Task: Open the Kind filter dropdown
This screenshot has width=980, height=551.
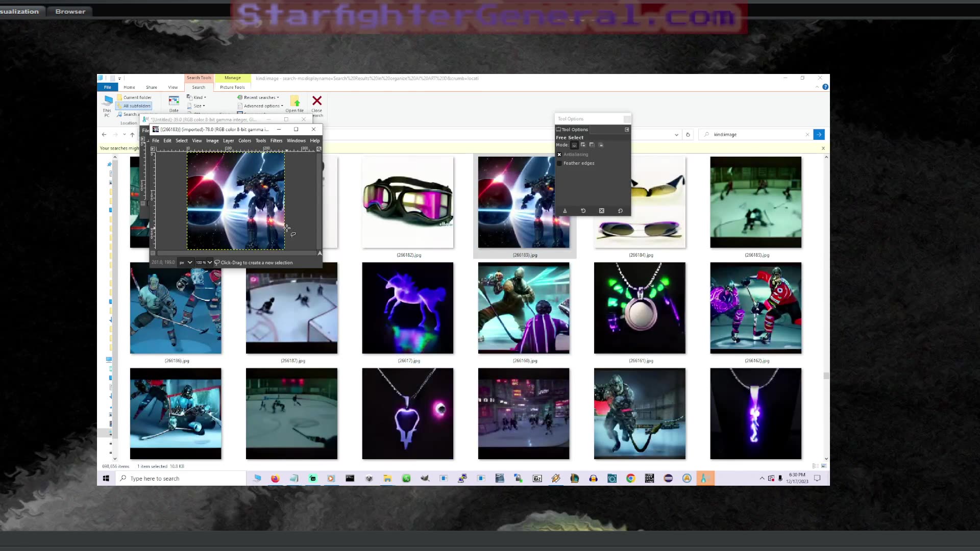Action: click(197, 97)
